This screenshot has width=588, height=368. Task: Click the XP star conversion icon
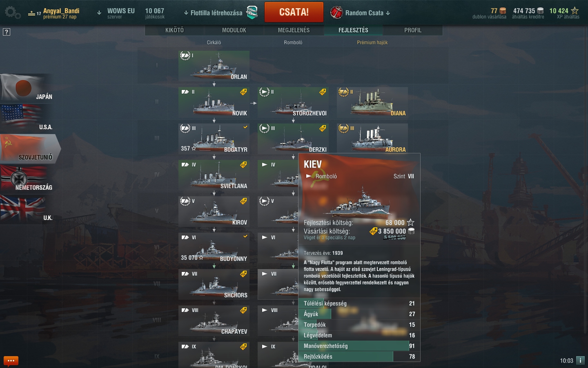575,11
